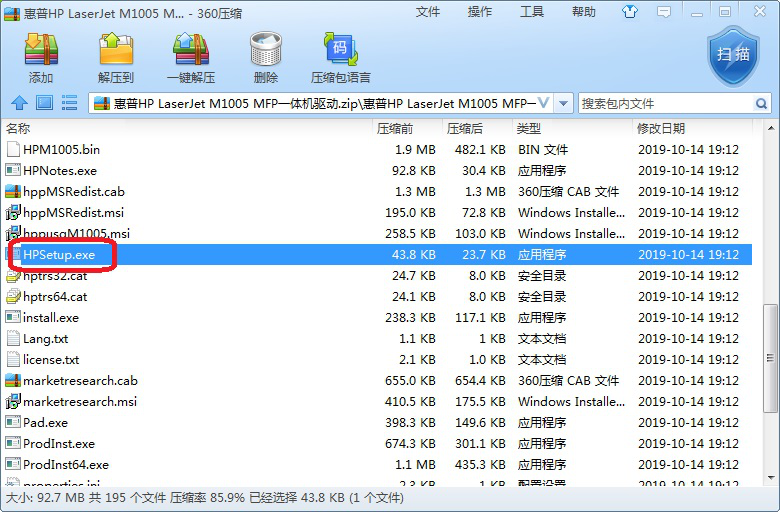
Task: Click the search magnifier icon
Action: pos(761,103)
